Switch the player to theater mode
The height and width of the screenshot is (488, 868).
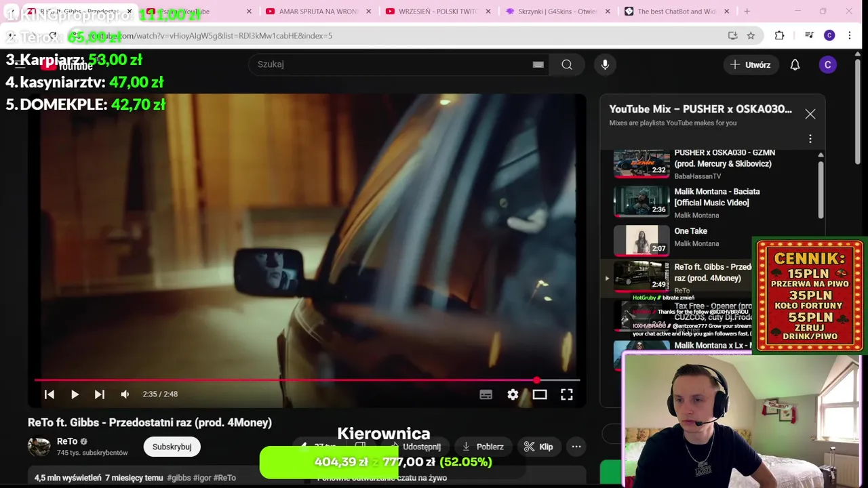pos(540,394)
